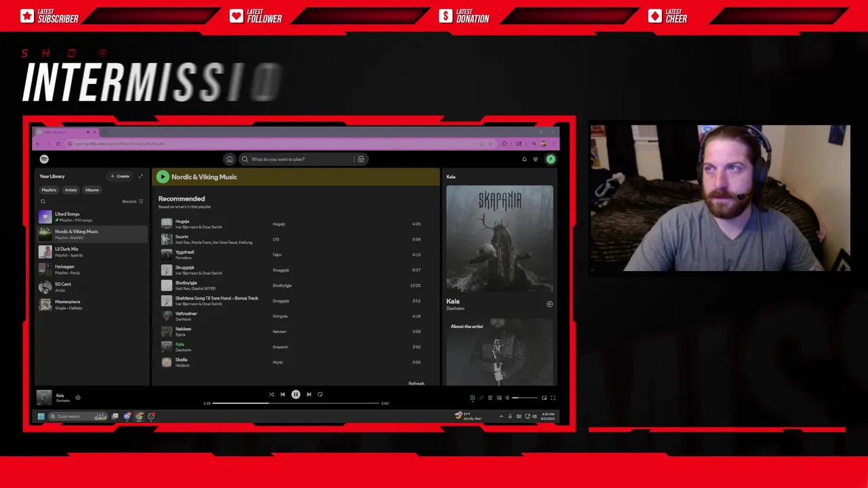Open the lyrics microphone icon
Image resolution: width=868 pixels, height=488 pixels.
pos(481,398)
